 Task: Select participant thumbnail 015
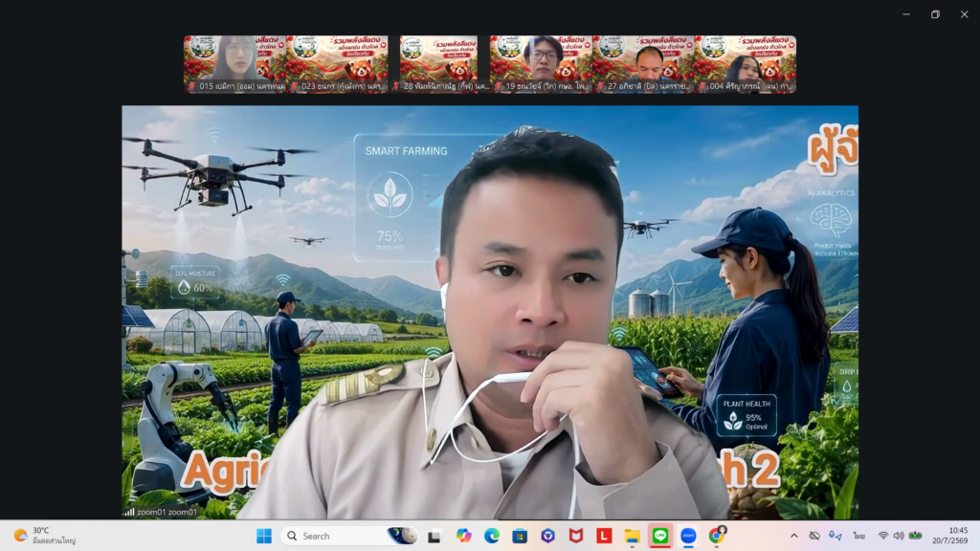pyautogui.click(x=234, y=64)
